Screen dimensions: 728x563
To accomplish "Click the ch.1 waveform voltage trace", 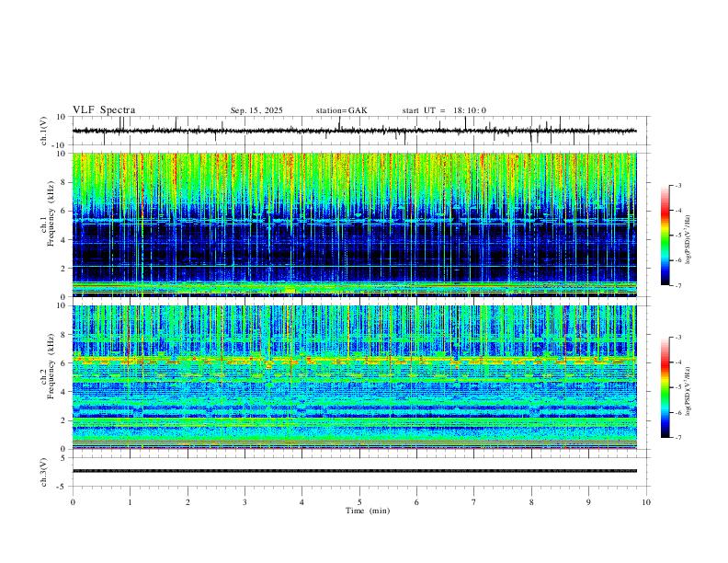I will tap(354, 131).
